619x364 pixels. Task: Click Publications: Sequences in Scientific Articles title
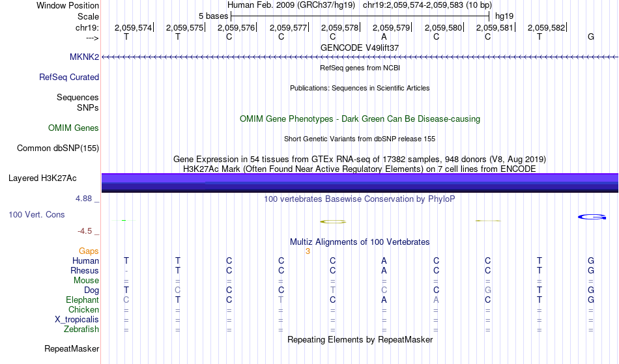pos(360,88)
